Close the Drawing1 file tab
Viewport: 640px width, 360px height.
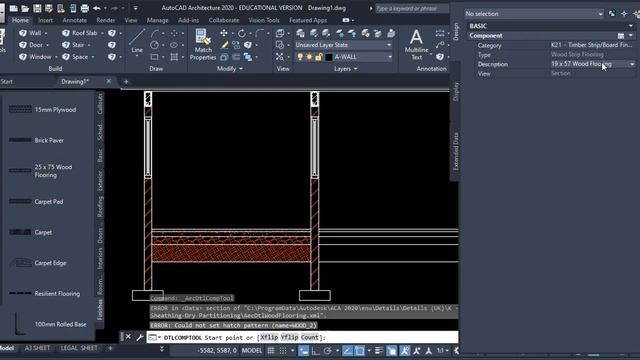(109, 81)
